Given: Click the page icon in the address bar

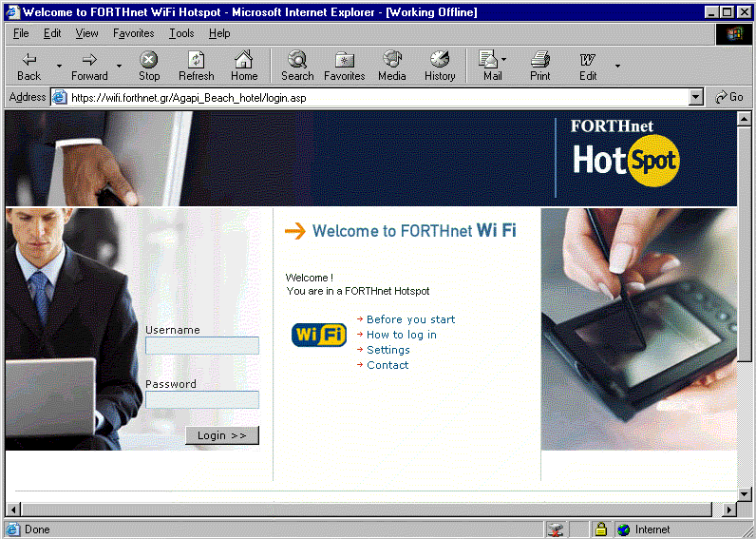Looking at the screenshot, I should coord(59,98).
